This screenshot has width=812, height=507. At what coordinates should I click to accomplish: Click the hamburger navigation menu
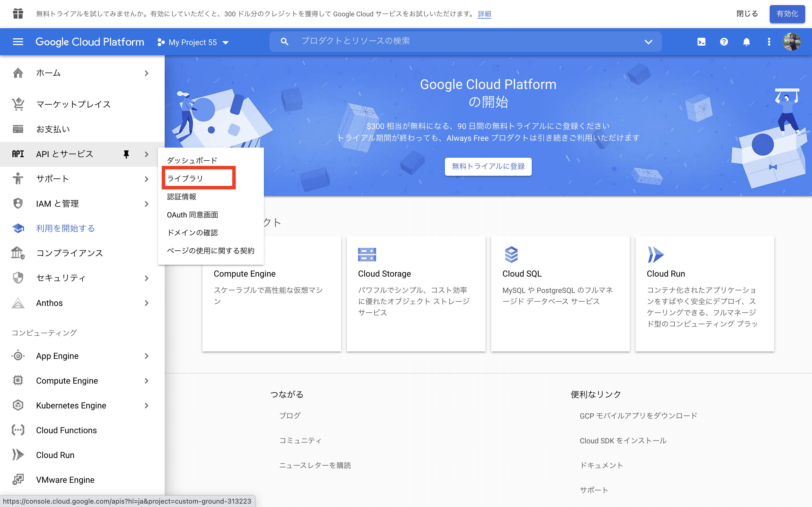[x=18, y=42]
